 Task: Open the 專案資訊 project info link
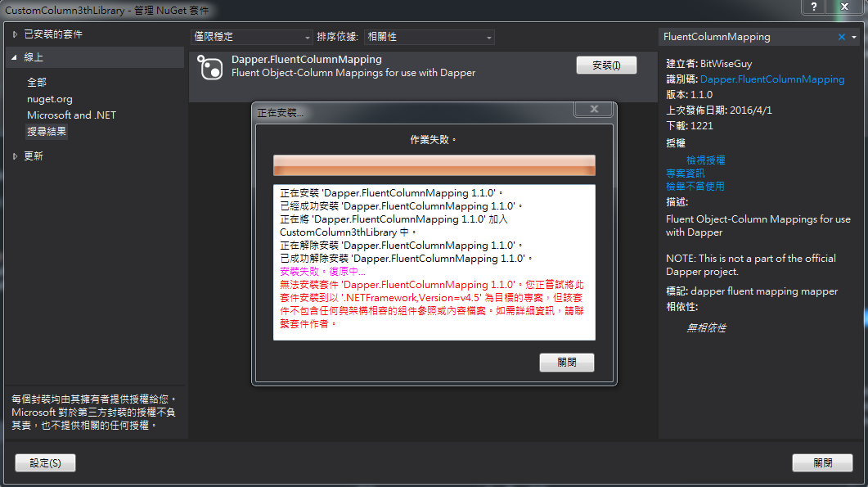(686, 174)
